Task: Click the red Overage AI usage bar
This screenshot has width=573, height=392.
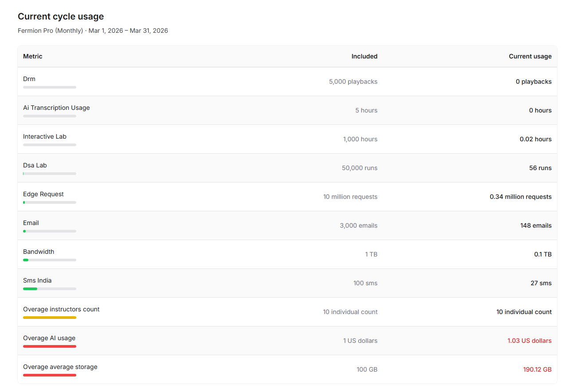Action: [x=50, y=346]
